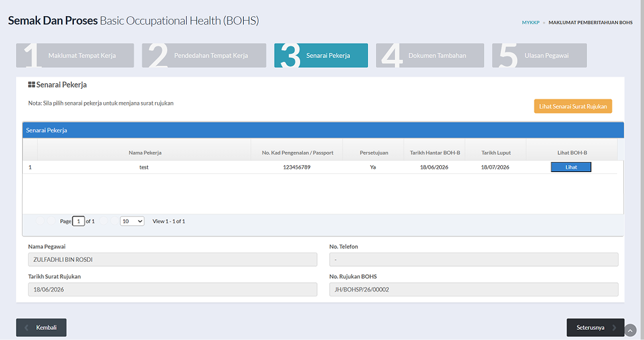The width and height of the screenshot is (644, 340).
Task: Click ID number cell 123456789
Action: [297, 167]
